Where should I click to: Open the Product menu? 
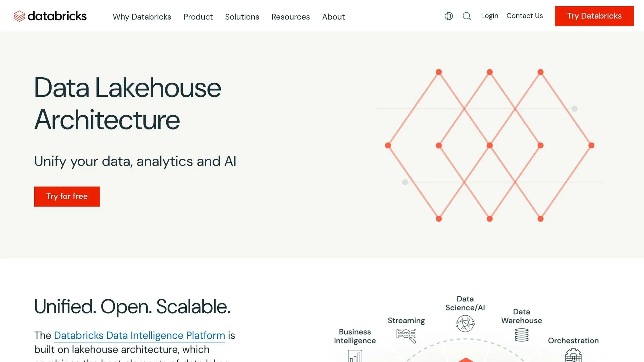198,17
